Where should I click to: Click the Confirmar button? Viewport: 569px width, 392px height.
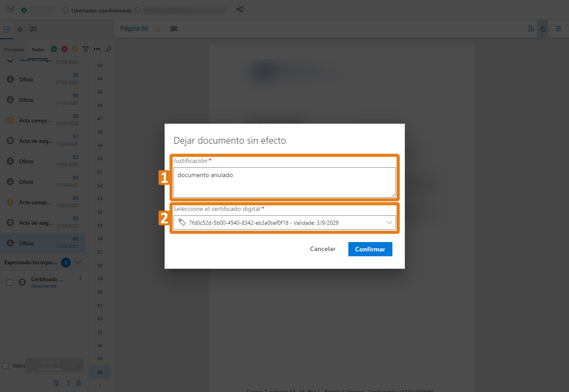tap(370, 249)
